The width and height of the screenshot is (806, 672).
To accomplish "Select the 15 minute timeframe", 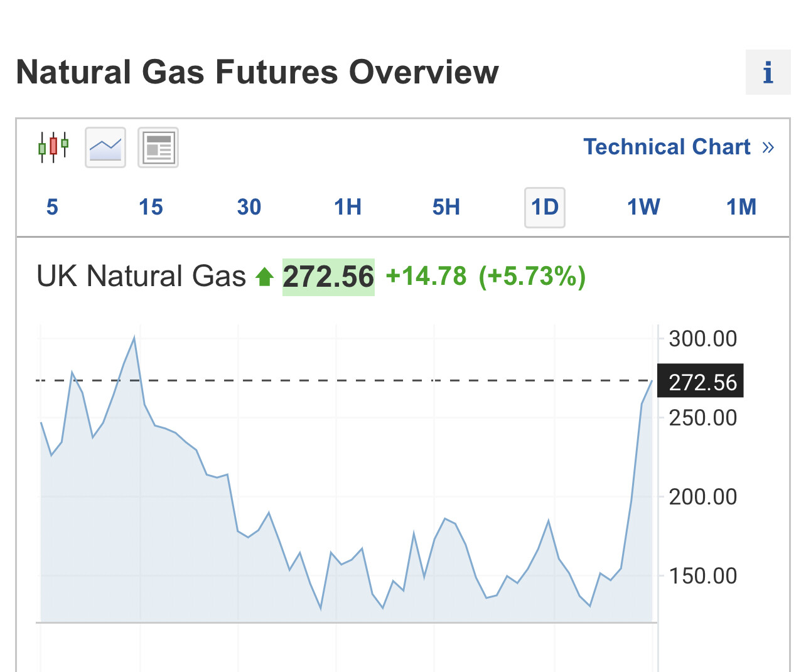I will pyautogui.click(x=151, y=207).
